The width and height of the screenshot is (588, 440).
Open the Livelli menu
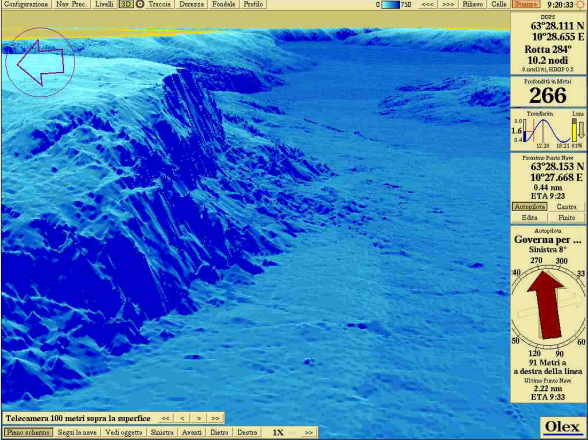(x=104, y=5)
